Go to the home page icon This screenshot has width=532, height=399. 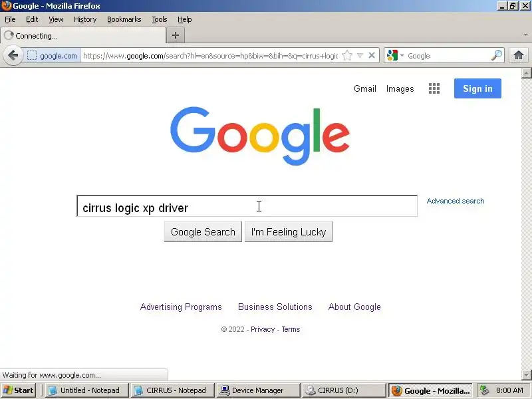(x=519, y=55)
